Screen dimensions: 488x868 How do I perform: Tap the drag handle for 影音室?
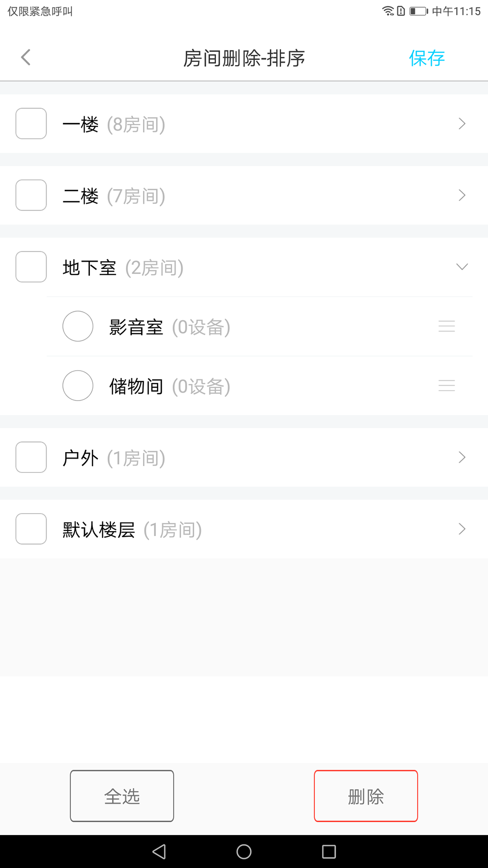click(446, 326)
